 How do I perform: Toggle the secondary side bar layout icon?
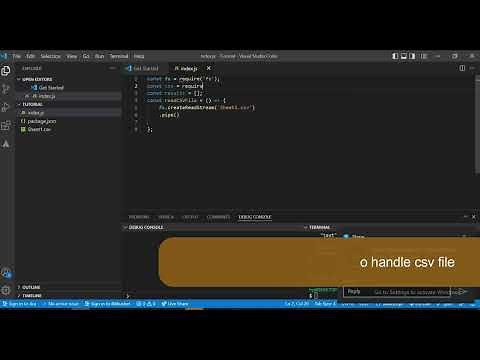coord(412,56)
